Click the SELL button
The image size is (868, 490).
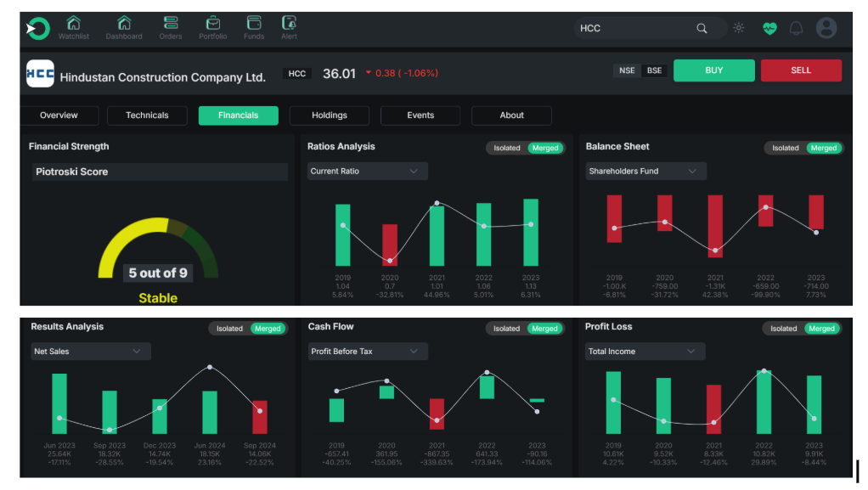tap(801, 70)
